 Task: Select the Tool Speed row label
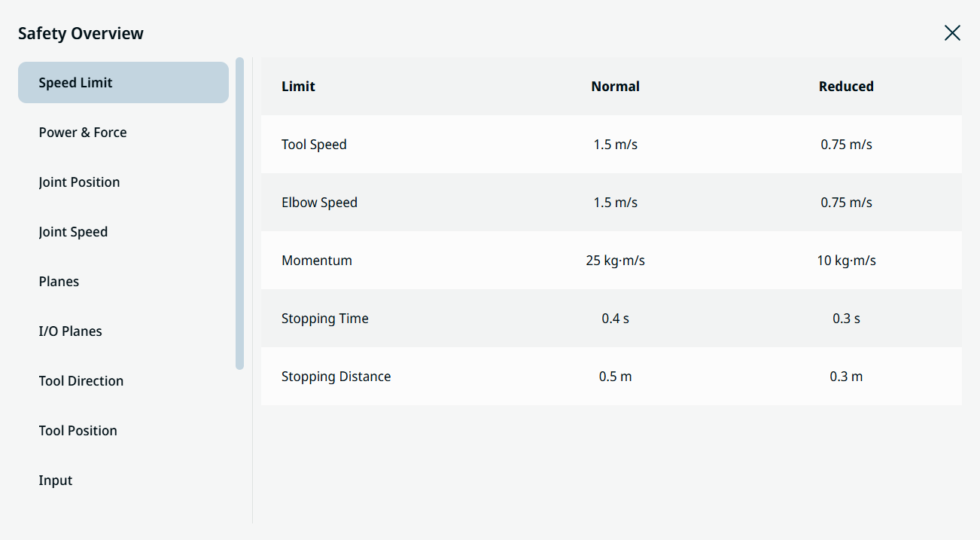click(314, 145)
